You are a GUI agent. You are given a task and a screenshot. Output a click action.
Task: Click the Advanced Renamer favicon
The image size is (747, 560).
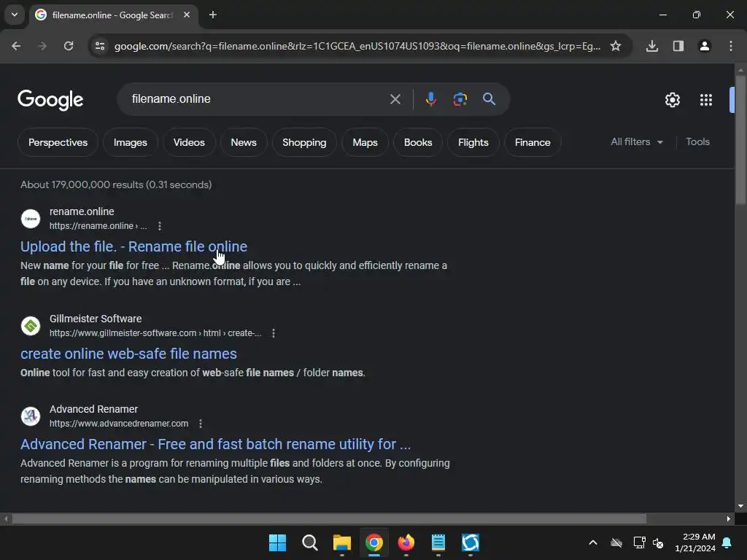[31, 416]
